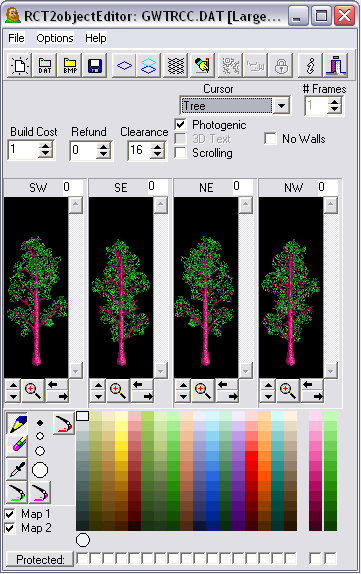Open a DAT file with toolbar icon
The image size is (361, 574).
coord(45,66)
